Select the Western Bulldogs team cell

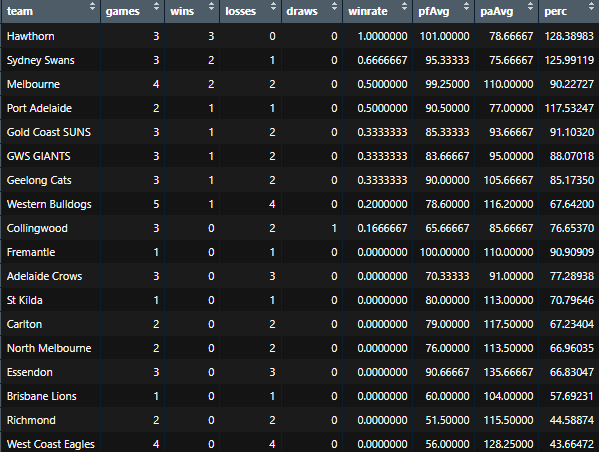[50, 204]
